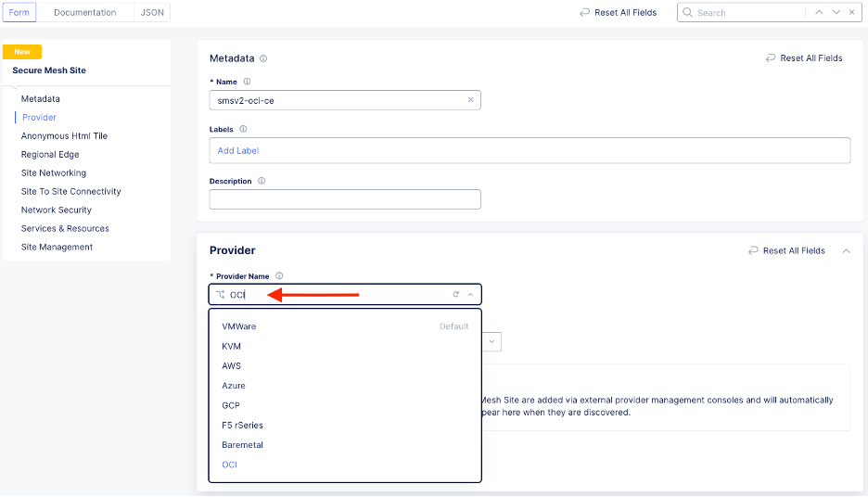Collapse the Provider Name dropdown chevron
The image size is (868, 497).
click(x=470, y=295)
